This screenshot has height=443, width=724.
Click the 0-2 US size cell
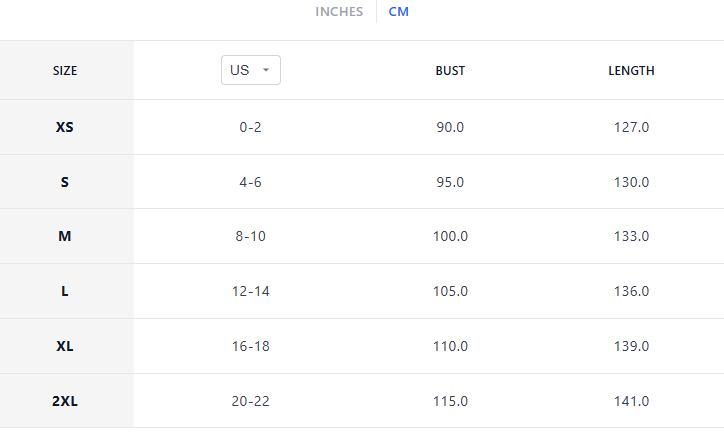[x=250, y=127]
